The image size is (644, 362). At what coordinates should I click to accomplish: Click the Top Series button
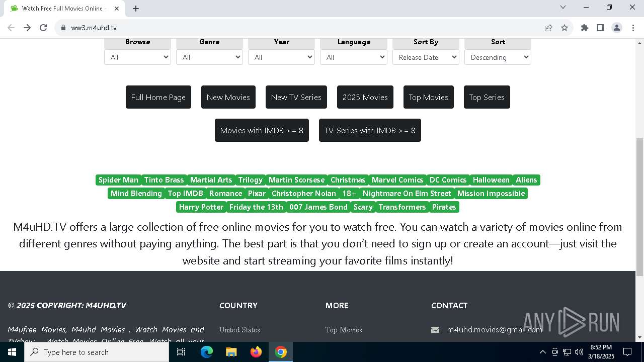487,97
